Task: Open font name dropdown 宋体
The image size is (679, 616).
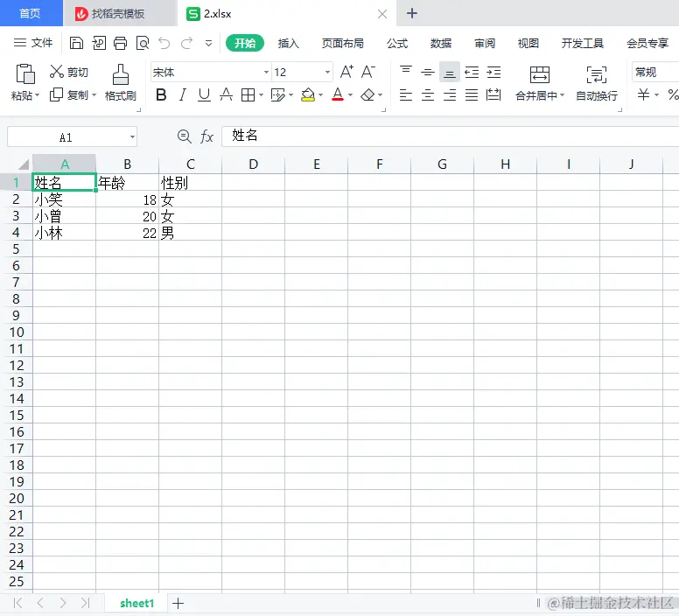Action: click(266, 72)
